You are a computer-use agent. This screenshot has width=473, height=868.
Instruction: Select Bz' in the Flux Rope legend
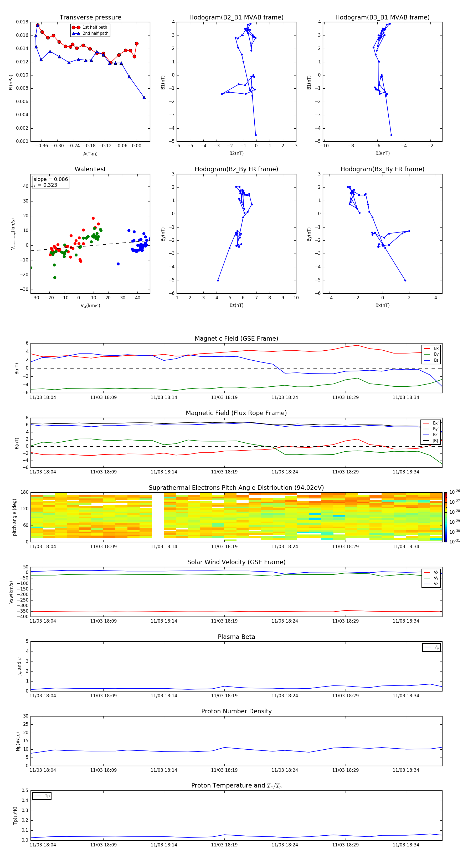[x=431, y=435]
